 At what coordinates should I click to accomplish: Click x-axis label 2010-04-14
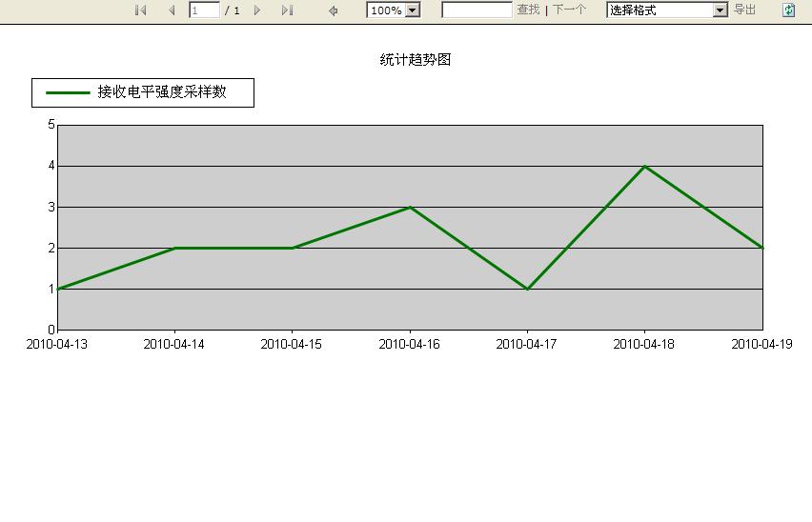174,344
